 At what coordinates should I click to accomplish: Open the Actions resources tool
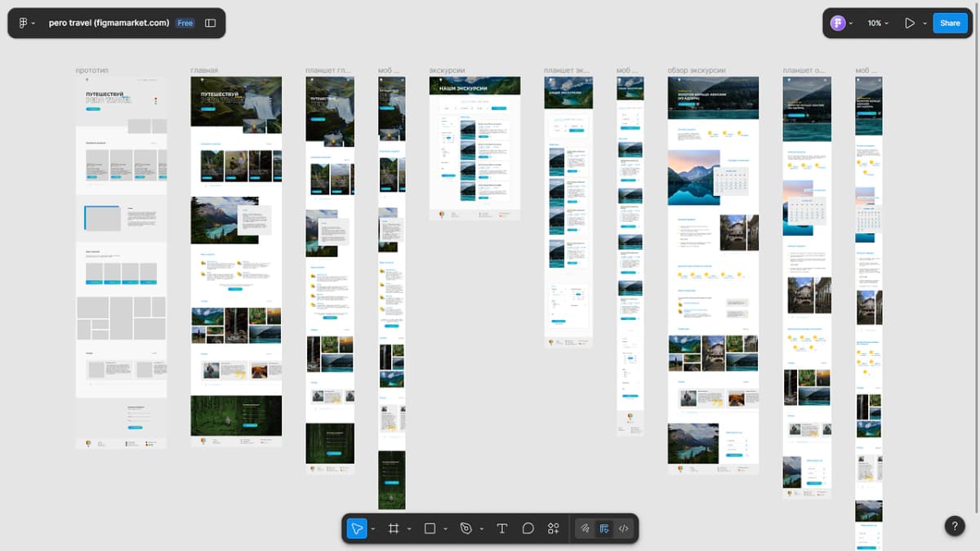pyautogui.click(x=554, y=528)
